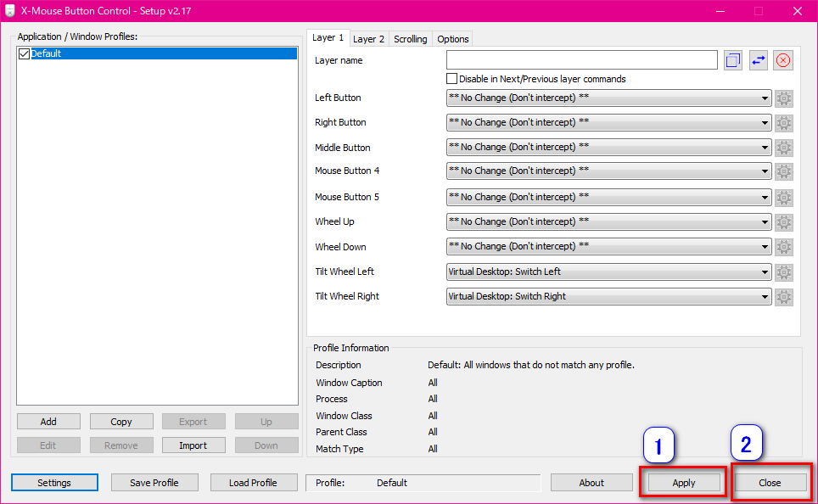Uncheck the Default profile checkbox
818x504 pixels.
point(24,53)
